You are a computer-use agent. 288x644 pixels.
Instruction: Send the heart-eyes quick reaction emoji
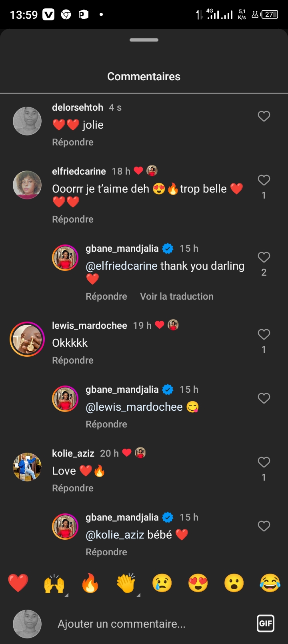pos(198,583)
